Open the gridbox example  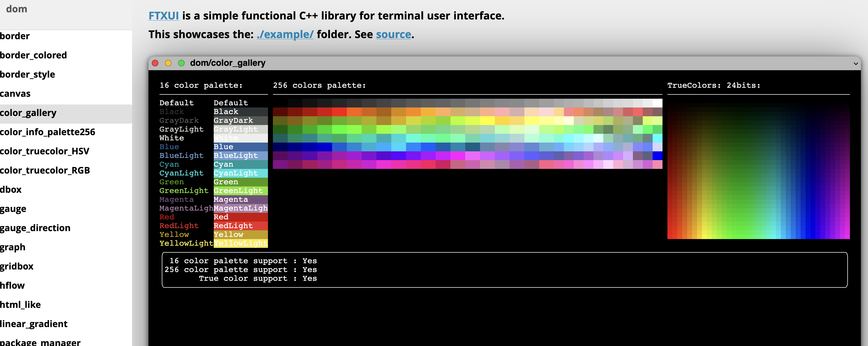coord(66,266)
